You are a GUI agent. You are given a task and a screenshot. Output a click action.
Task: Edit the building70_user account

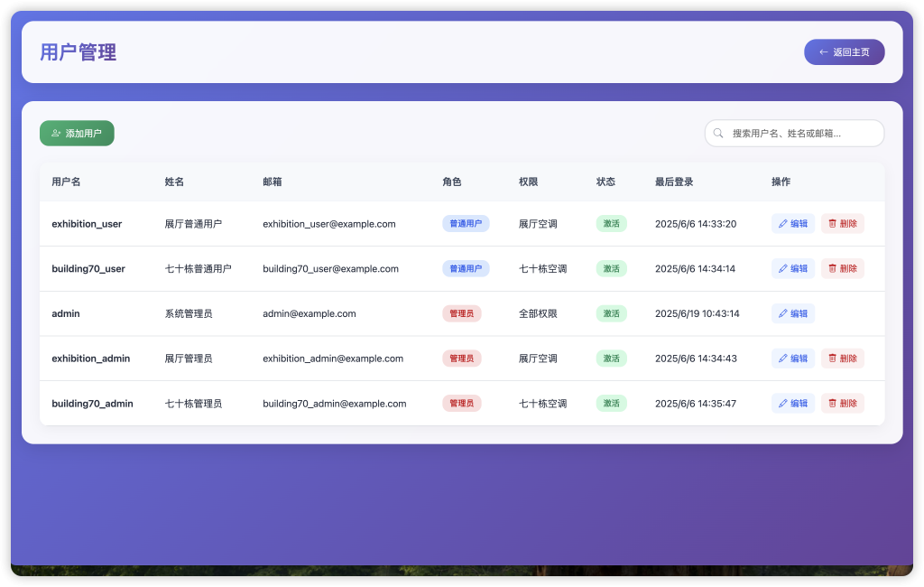(793, 269)
